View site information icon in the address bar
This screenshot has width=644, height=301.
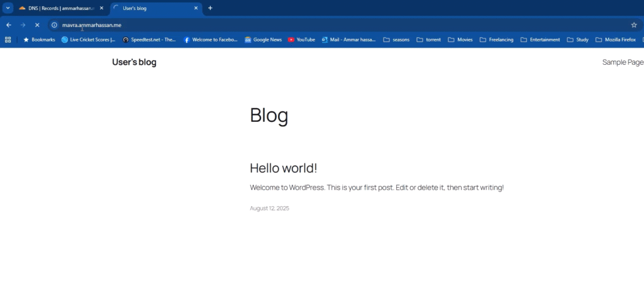click(54, 25)
